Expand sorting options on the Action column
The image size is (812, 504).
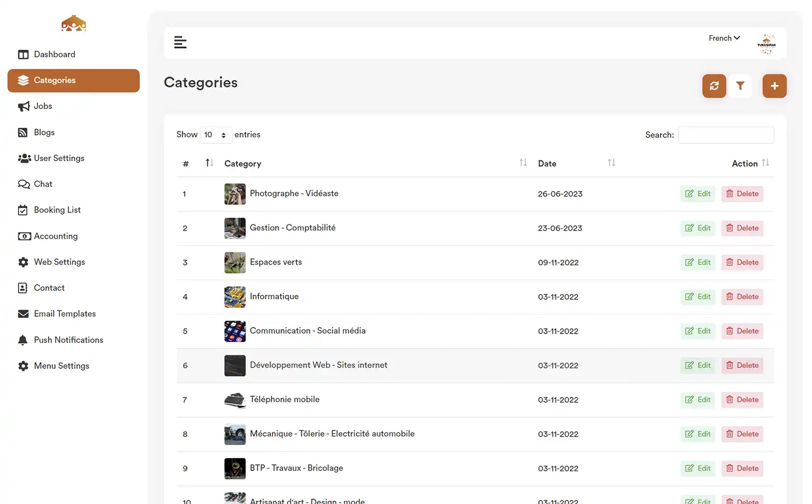766,162
